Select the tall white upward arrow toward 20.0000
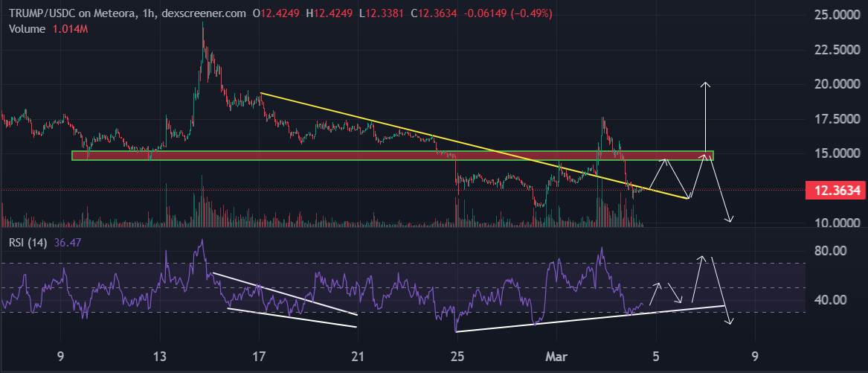The width and height of the screenshot is (868, 373). 704,119
